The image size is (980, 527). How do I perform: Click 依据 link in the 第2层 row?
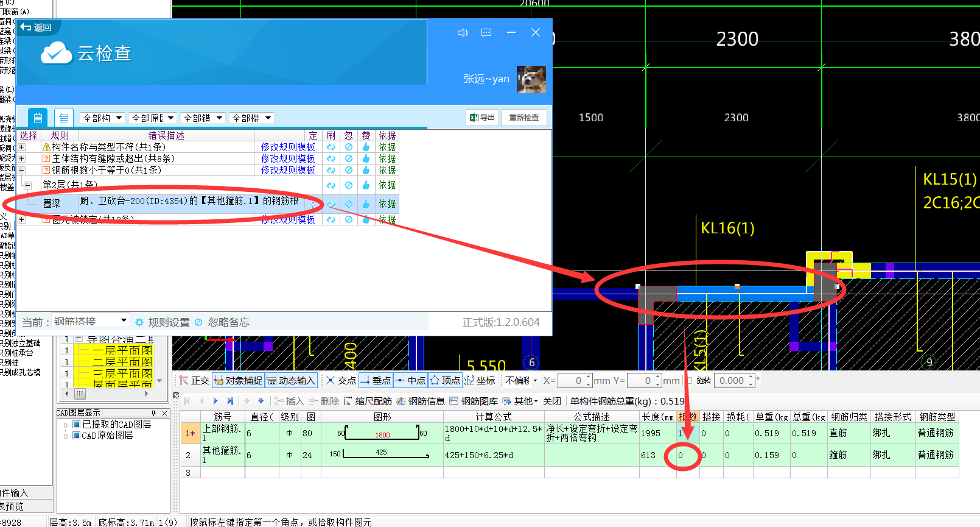coord(387,185)
